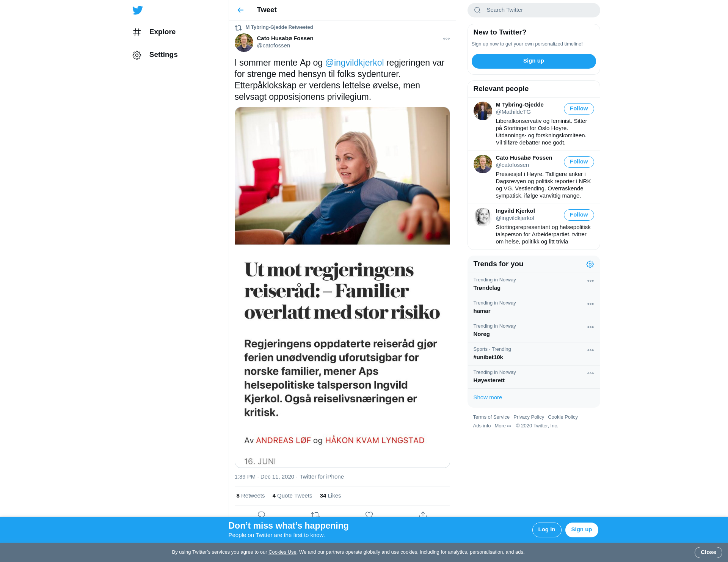Go back using the left arrow icon
The image size is (728, 562).
(240, 10)
